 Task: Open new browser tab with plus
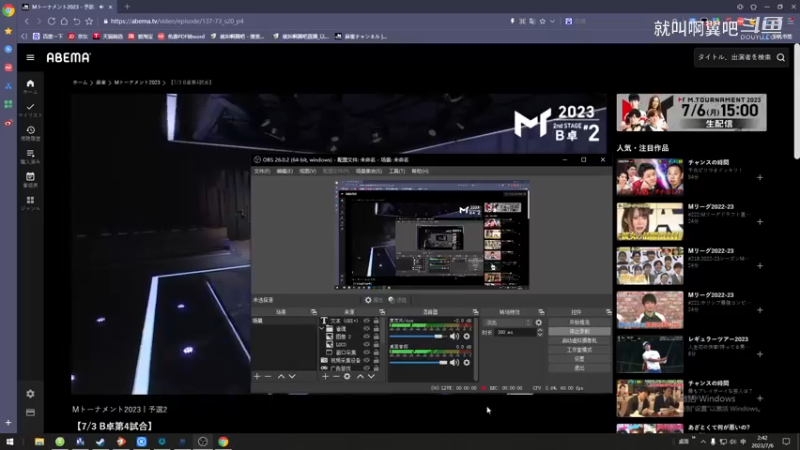(127, 7)
